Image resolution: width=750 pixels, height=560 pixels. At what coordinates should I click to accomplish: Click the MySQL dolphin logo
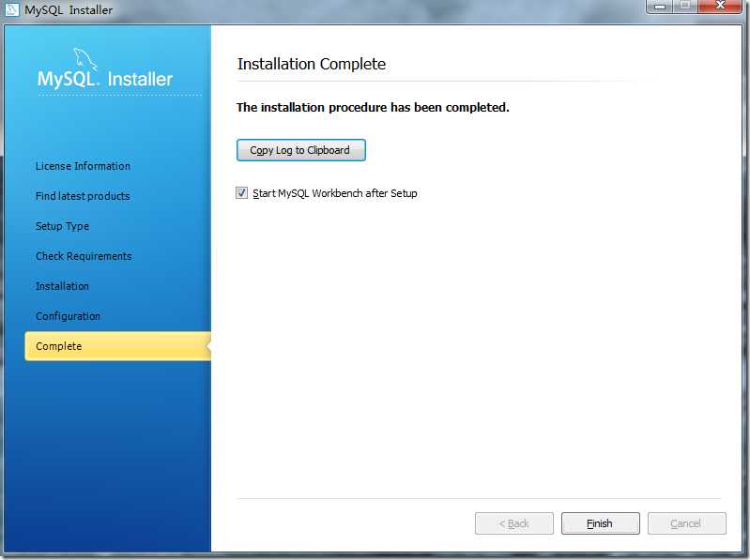[85, 59]
